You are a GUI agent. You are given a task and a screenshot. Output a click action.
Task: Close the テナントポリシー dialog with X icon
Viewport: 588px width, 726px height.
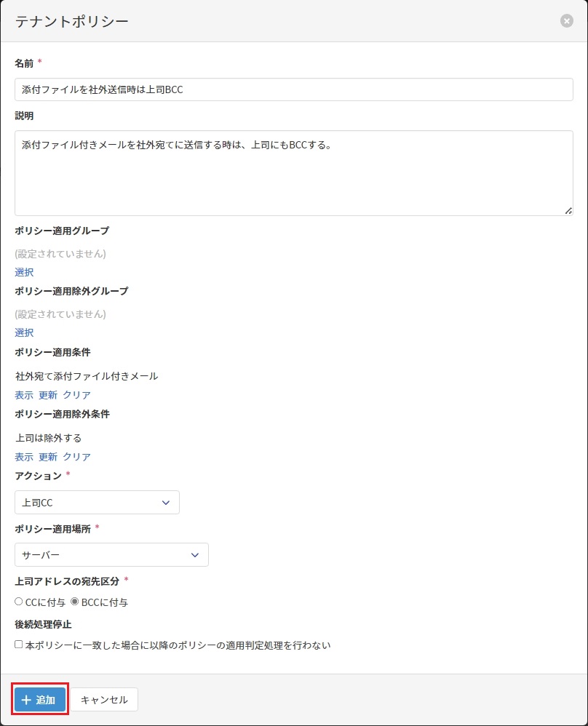(x=567, y=21)
